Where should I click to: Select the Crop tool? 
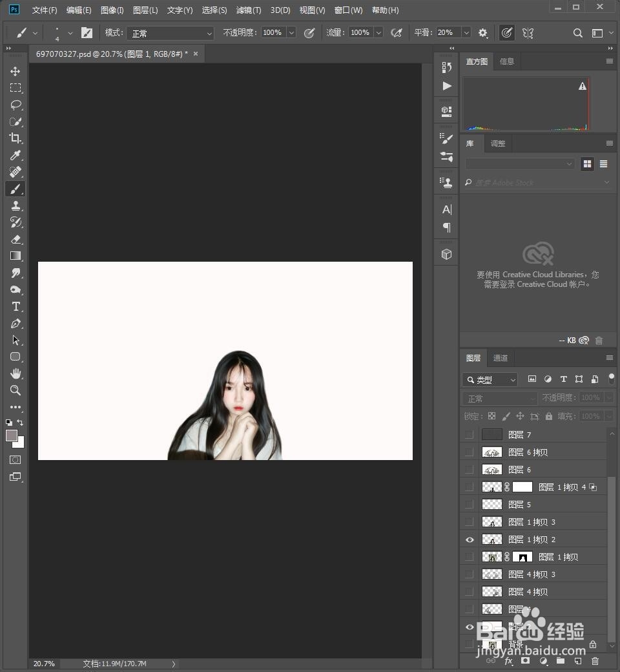(15, 138)
